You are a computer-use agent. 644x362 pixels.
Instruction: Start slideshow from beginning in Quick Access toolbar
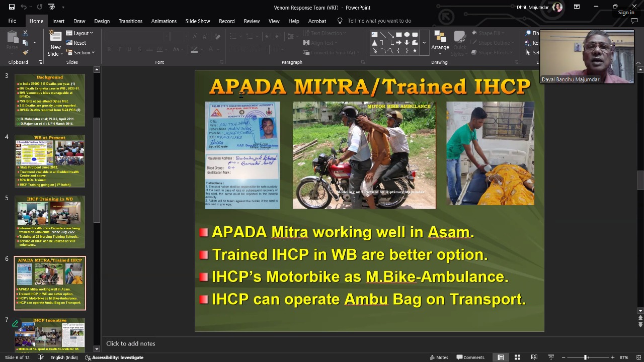pyautogui.click(x=51, y=7)
